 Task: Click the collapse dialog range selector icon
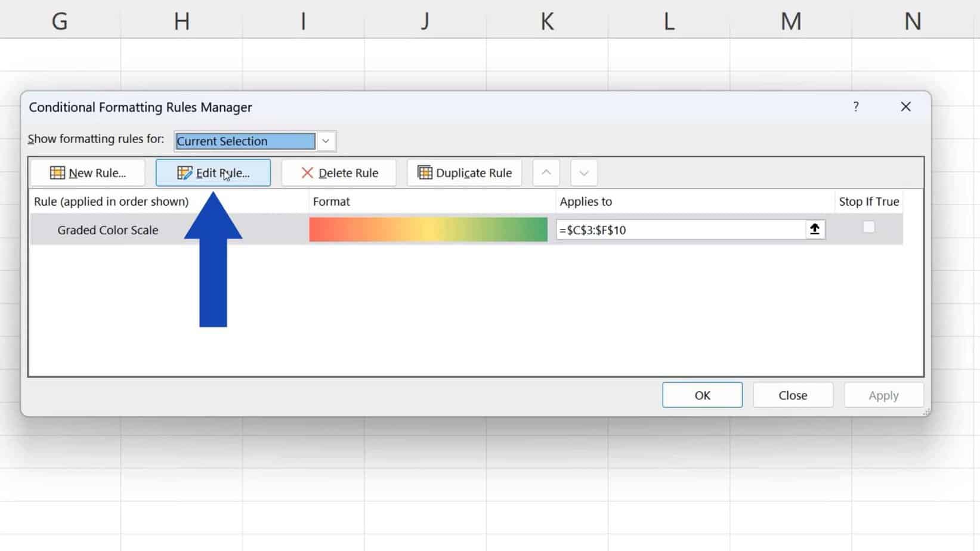815,229
